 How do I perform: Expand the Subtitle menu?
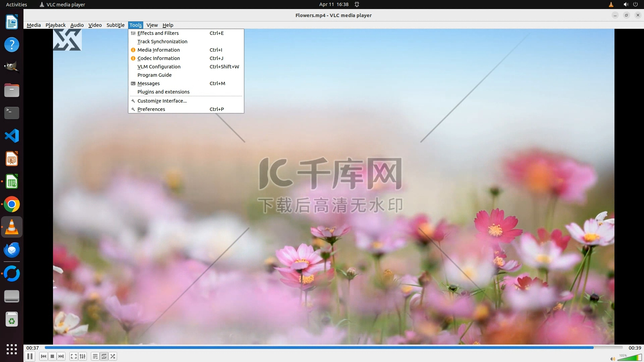[115, 25]
